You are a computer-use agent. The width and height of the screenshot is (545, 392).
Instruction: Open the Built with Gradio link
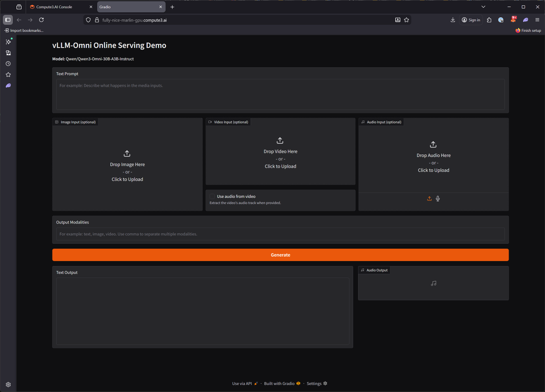(282, 383)
